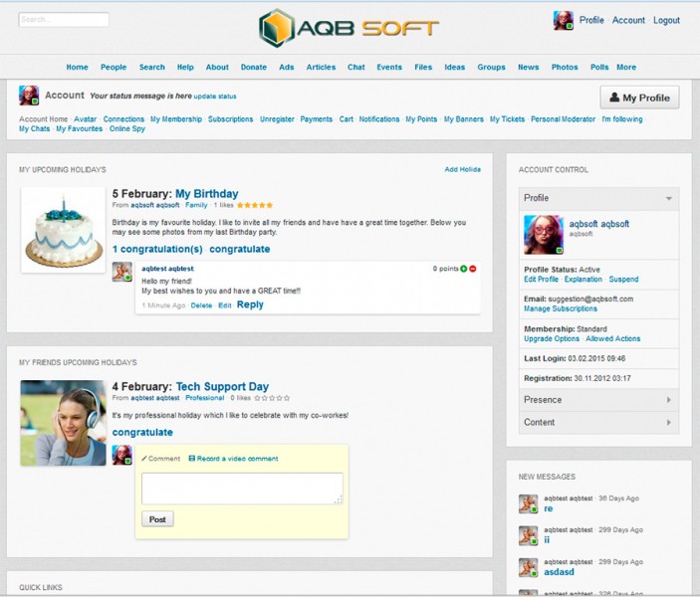Click the avatar icon next to Profile in header
This screenshot has width=700, height=597.
[564, 20]
